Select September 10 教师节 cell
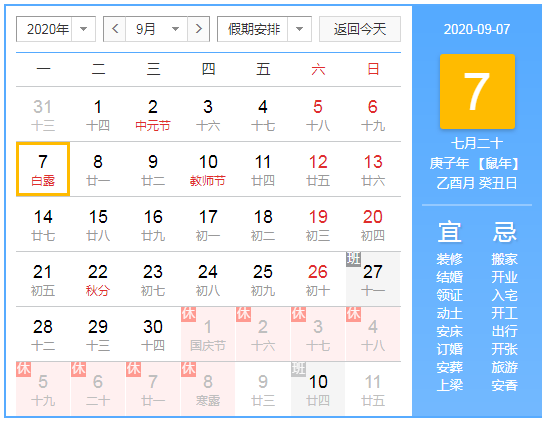This screenshot has width=547, height=423. coord(208,169)
